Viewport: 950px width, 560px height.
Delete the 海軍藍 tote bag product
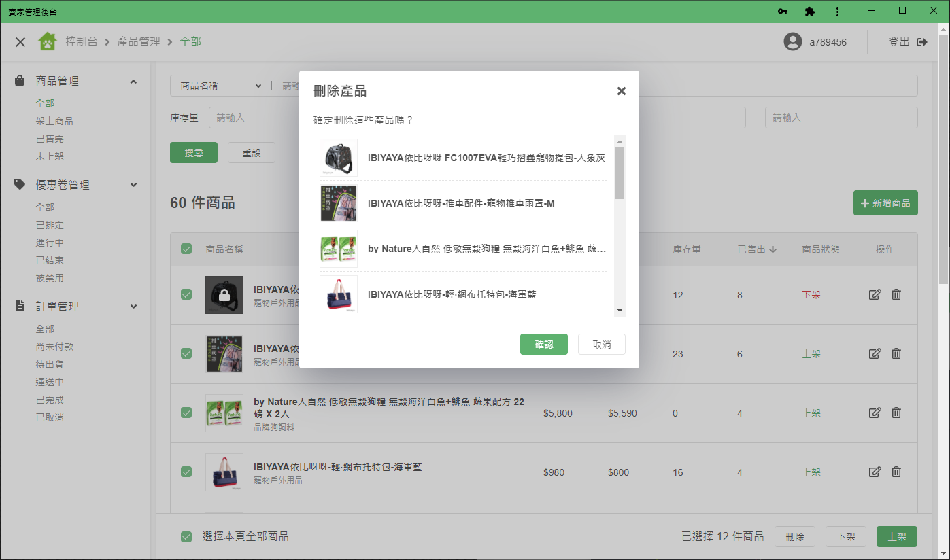pyautogui.click(x=896, y=472)
